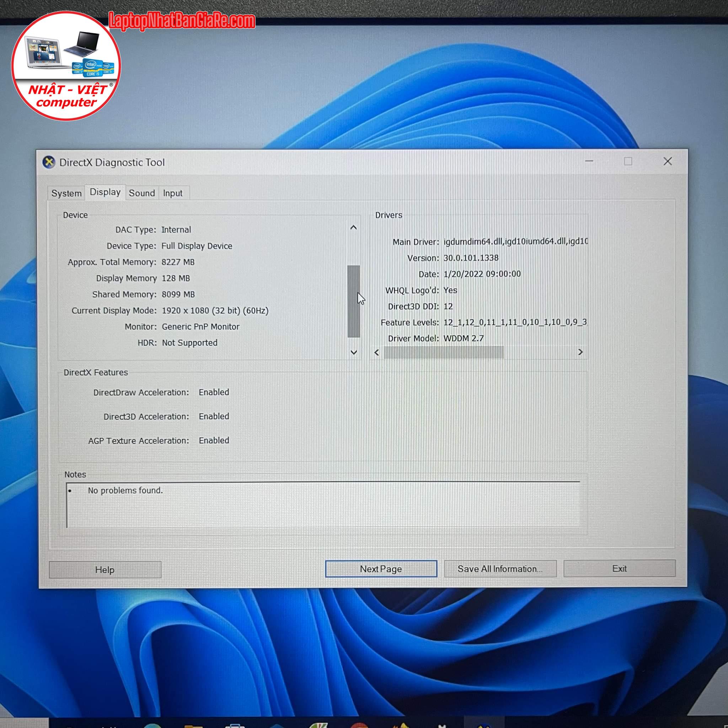This screenshot has width=728, height=728.
Task: Click left arrow of Drivers horizontal scrollbar
Action: (376, 352)
